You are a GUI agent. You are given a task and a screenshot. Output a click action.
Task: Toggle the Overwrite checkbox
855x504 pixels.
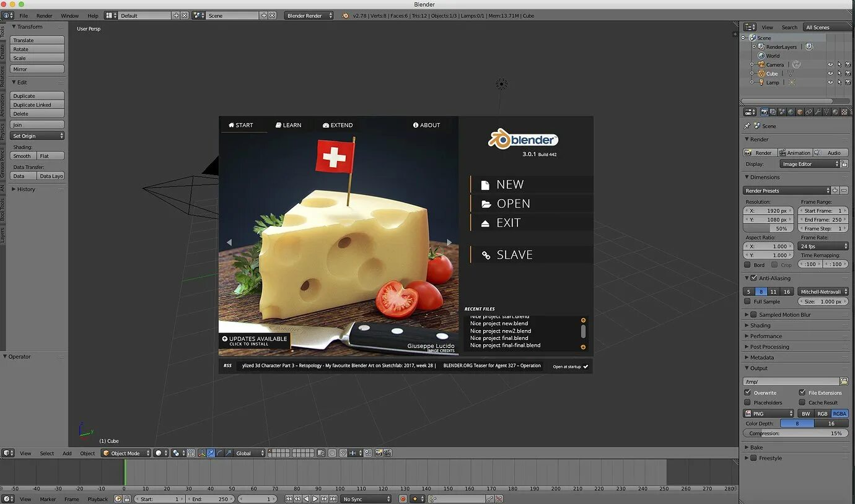(x=747, y=393)
